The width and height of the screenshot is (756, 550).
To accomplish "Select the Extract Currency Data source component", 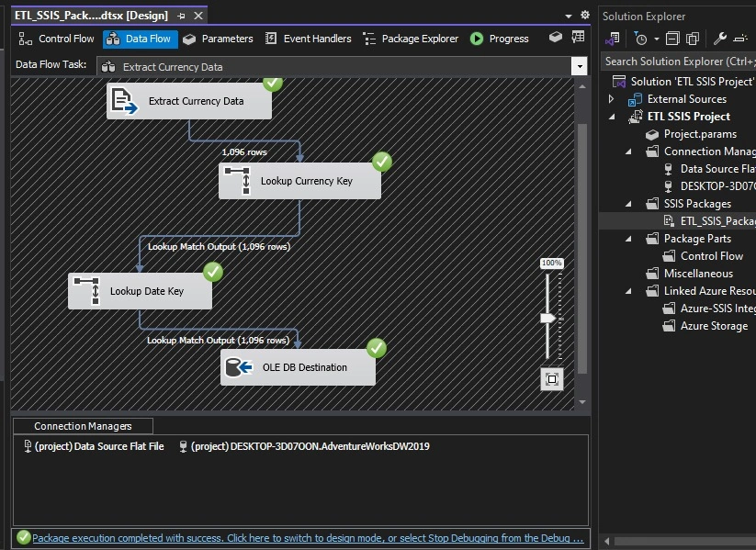I will [189, 101].
